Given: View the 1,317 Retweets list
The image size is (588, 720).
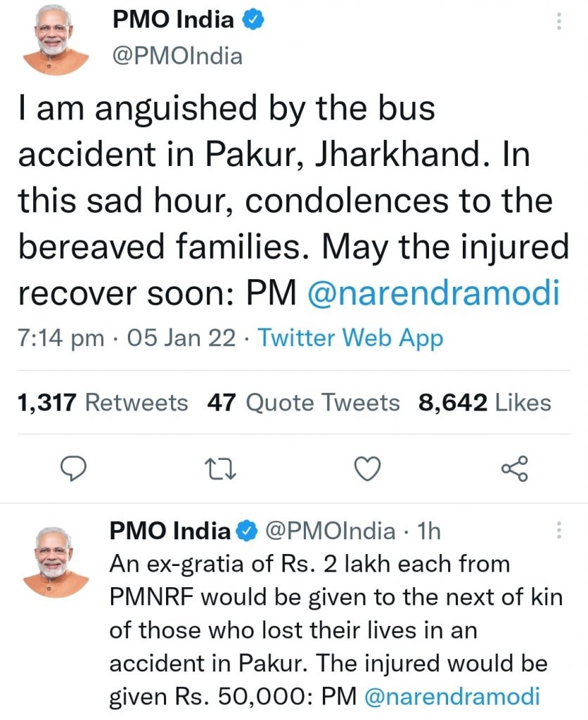Looking at the screenshot, I should (103, 403).
